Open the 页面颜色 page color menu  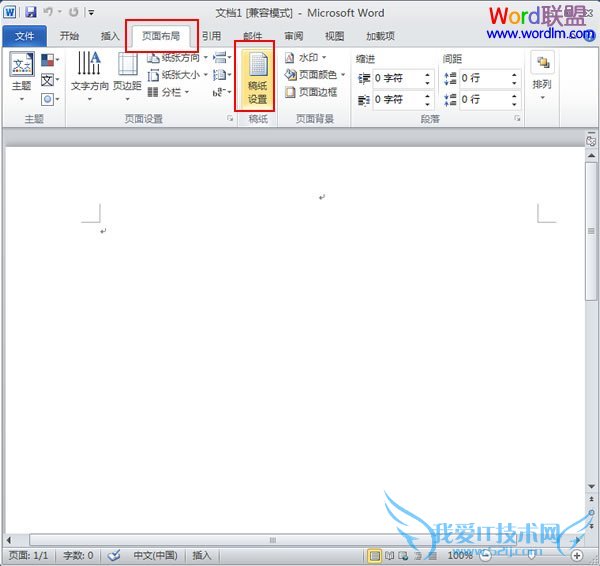pos(315,75)
